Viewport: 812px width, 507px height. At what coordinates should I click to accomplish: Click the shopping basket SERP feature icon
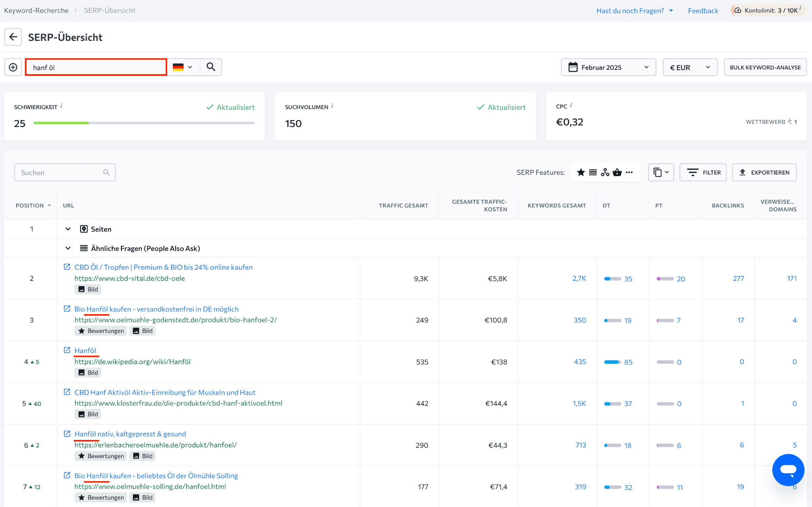(x=617, y=172)
